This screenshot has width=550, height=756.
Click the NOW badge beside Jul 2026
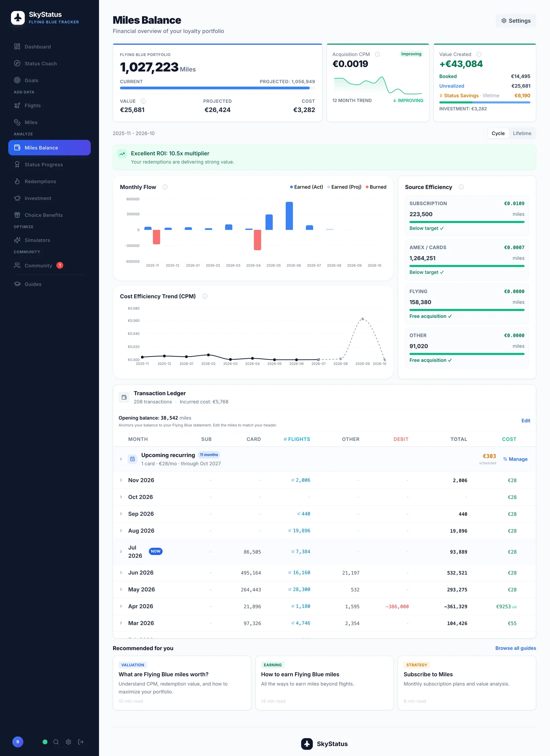(156, 551)
